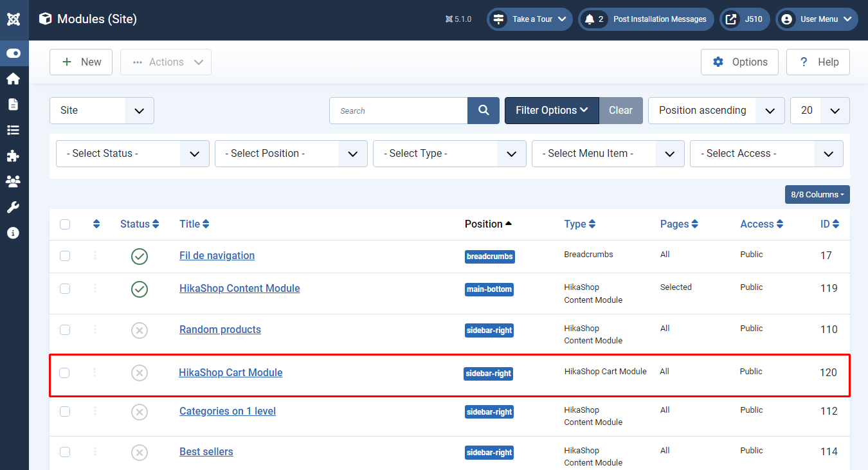Screen dimensions: 868x470
Task: Click the unpublished status icon for Random products
Action: point(140,330)
